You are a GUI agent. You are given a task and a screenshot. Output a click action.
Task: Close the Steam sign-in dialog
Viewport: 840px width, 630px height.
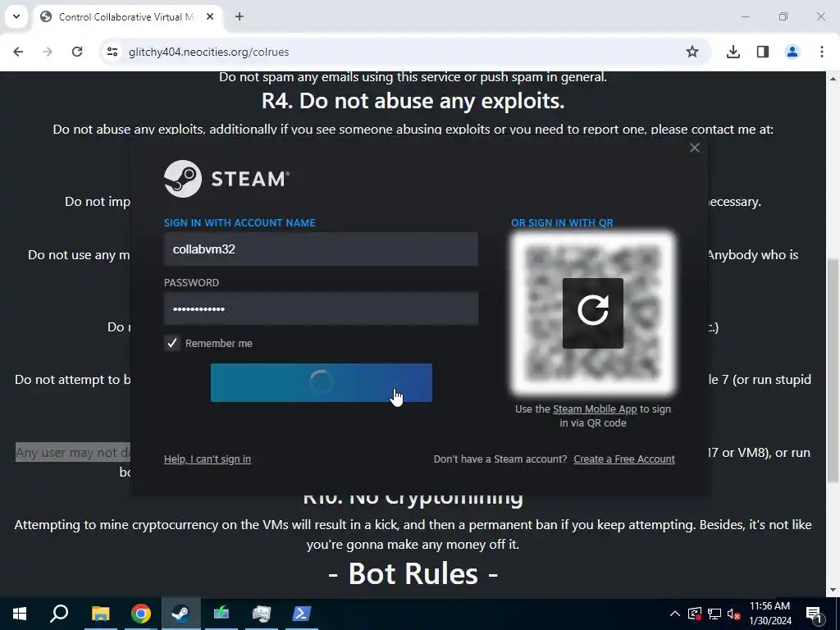[694, 148]
